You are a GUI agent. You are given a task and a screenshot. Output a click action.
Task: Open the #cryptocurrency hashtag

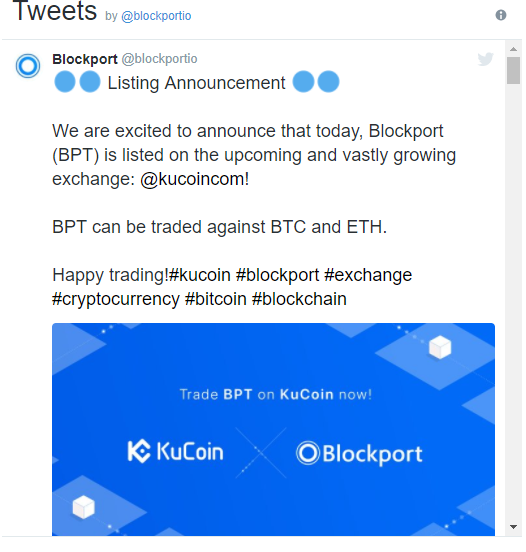coord(116,299)
